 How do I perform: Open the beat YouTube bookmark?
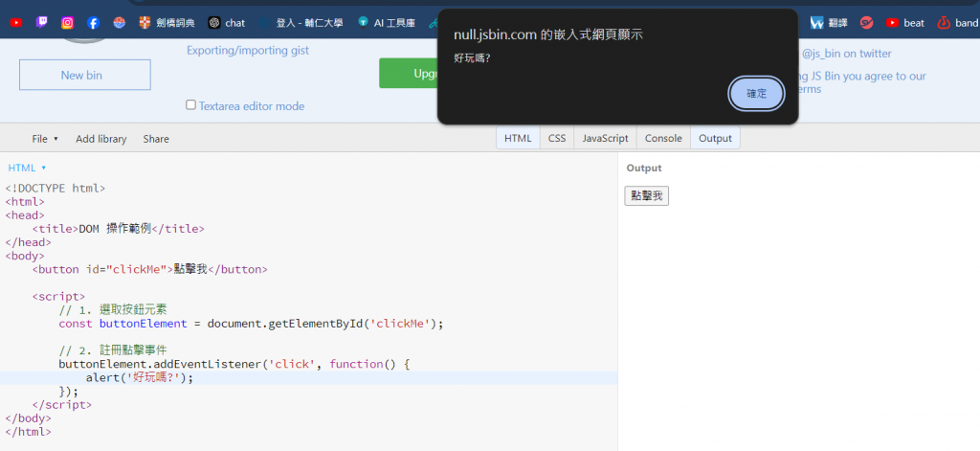coord(905,23)
